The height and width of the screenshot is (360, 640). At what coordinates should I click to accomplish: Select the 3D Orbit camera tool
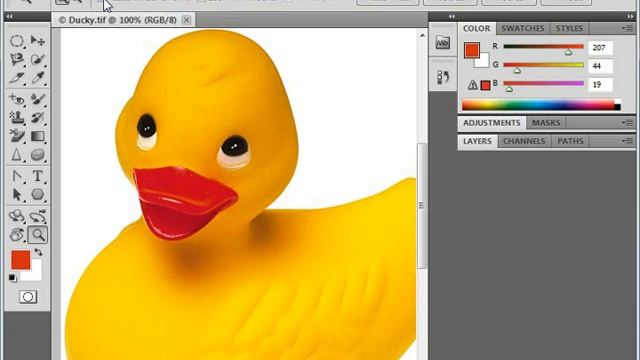click(x=38, y=216)
